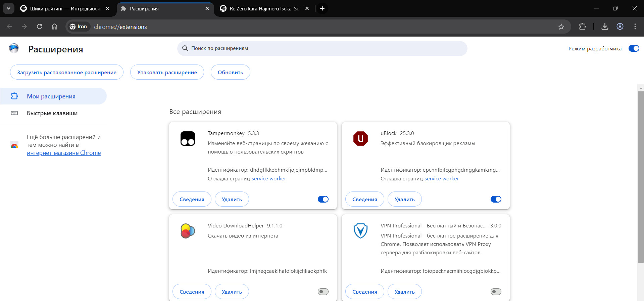
Task: Click Загрузить распакованное расширение button
Action: tap(67, 72)
